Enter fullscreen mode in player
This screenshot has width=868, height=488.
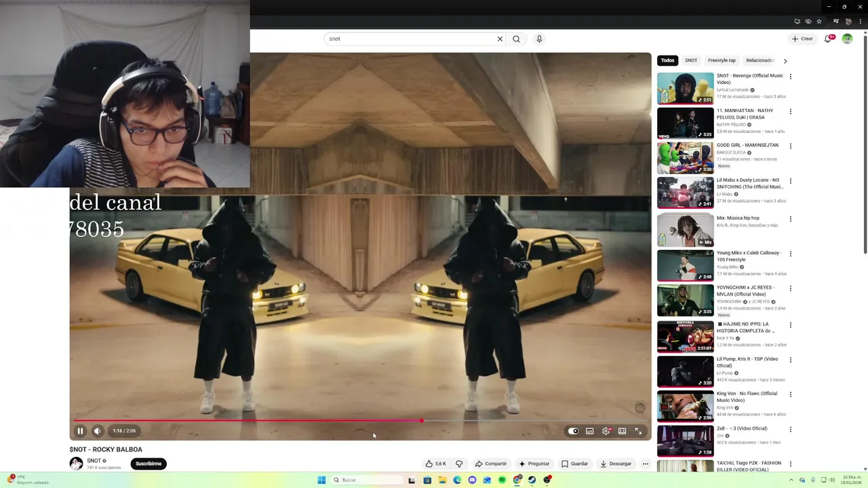click(638, 431)
